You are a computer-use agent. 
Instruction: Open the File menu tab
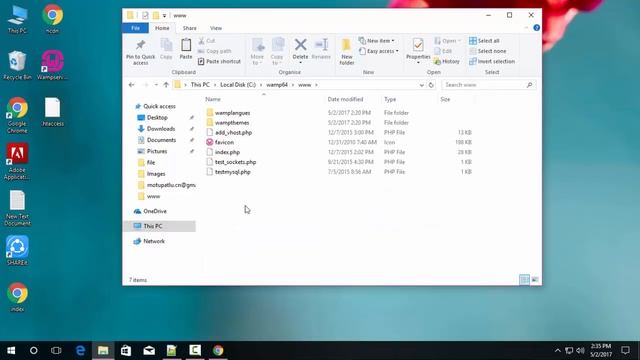(x=136, y=28)
